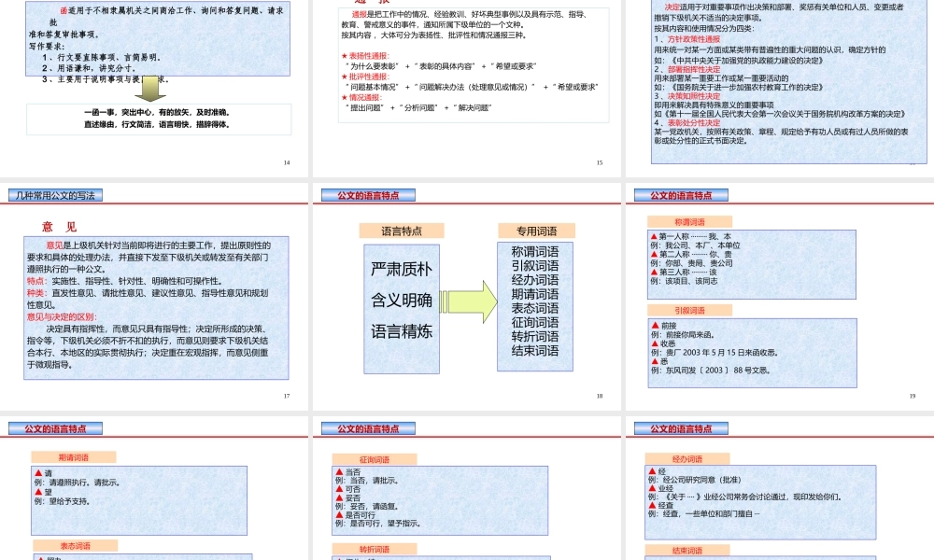This screenshot has height=560, width=934.
Task: Select the slide thumbnail containing 期请词语
Action: tap(154, 488)
